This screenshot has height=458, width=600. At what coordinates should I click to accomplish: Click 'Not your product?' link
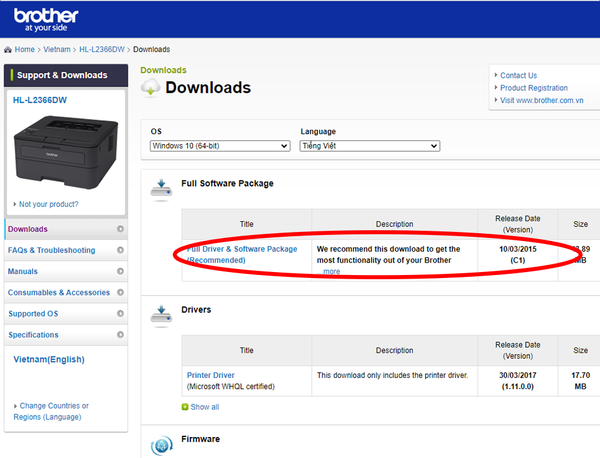point(49,204)
